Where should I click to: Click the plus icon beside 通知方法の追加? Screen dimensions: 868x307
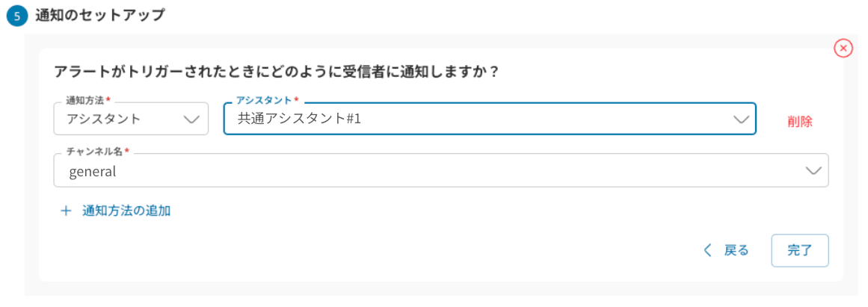(66, 211)
